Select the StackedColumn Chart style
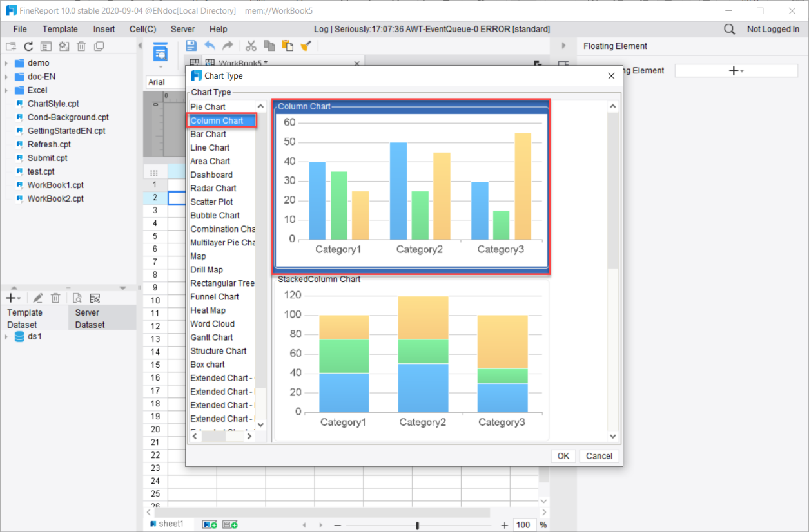The width and height of the screenshot is (809, 532). tap(411, 357)
